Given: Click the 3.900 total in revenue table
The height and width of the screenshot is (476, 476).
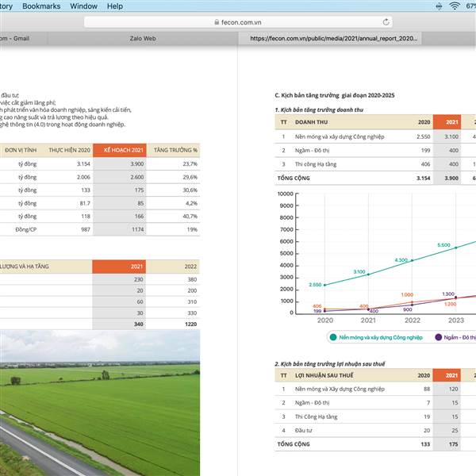Looking at the screenshot, I should [451, 178].
